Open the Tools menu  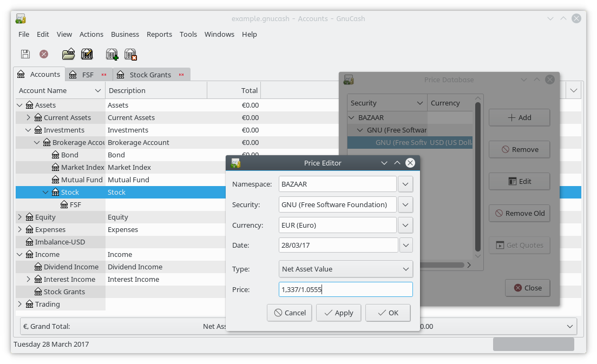coord(188,34)
